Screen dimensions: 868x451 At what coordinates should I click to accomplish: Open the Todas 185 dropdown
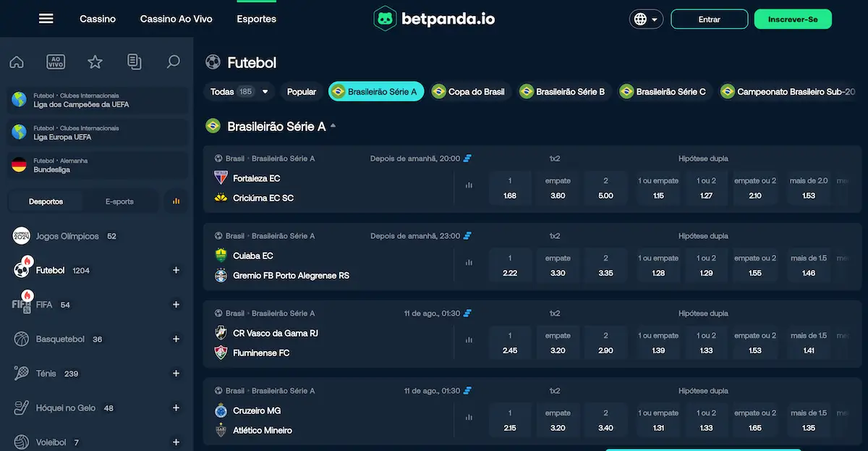pos(239,91)
